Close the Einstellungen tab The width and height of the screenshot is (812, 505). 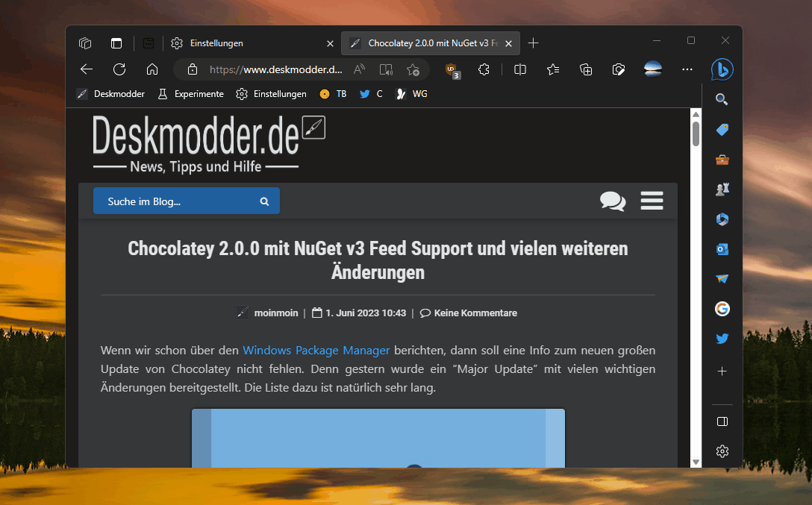coord(330,43)
